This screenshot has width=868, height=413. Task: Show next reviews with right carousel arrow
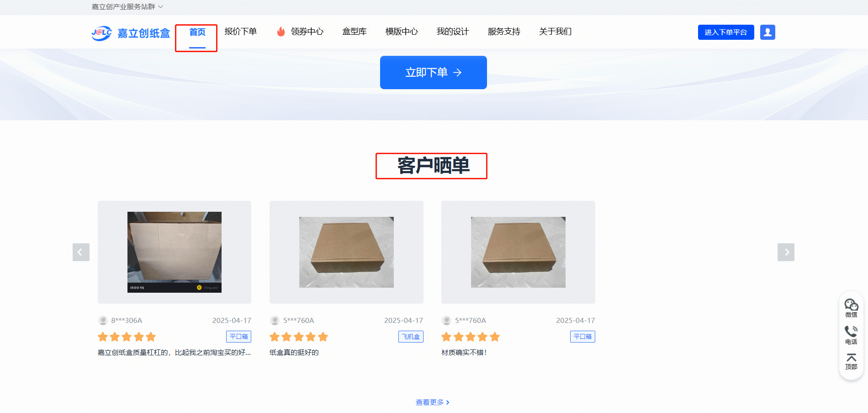tap(786, 252)
